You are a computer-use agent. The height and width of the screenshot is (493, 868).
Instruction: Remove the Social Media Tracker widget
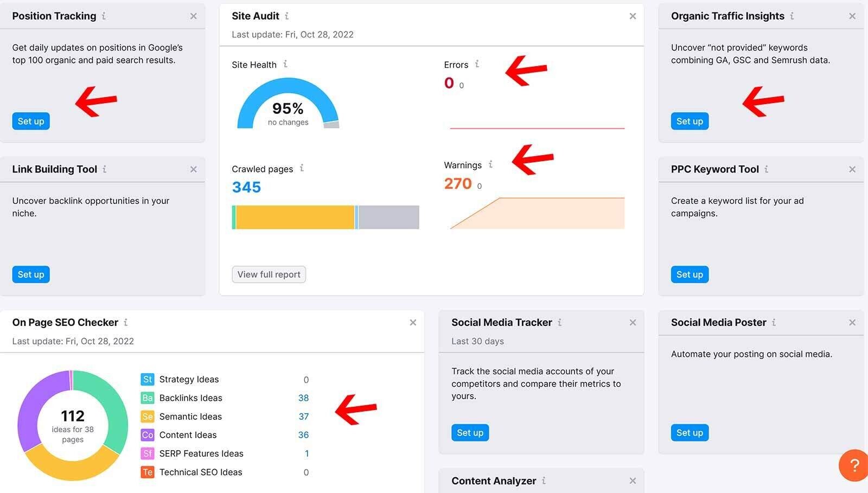click(632, 322)
